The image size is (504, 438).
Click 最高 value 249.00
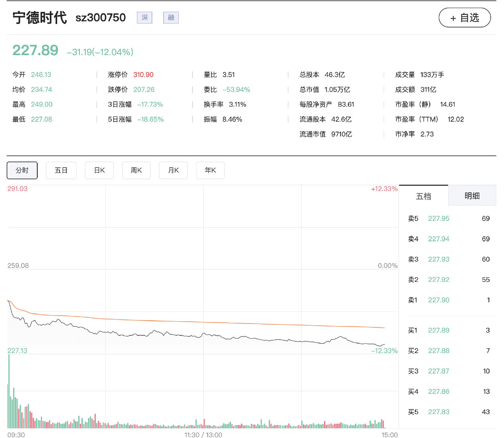[42, 105]
